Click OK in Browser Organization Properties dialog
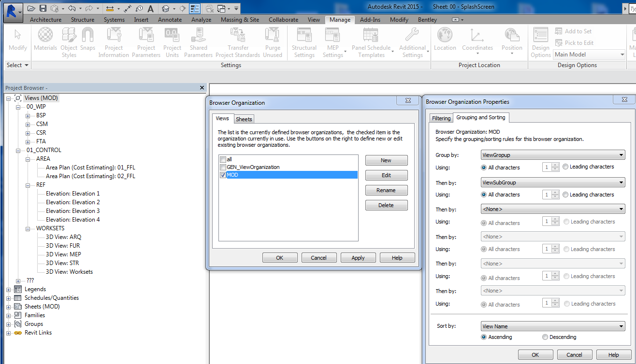 tap(535, 355)
